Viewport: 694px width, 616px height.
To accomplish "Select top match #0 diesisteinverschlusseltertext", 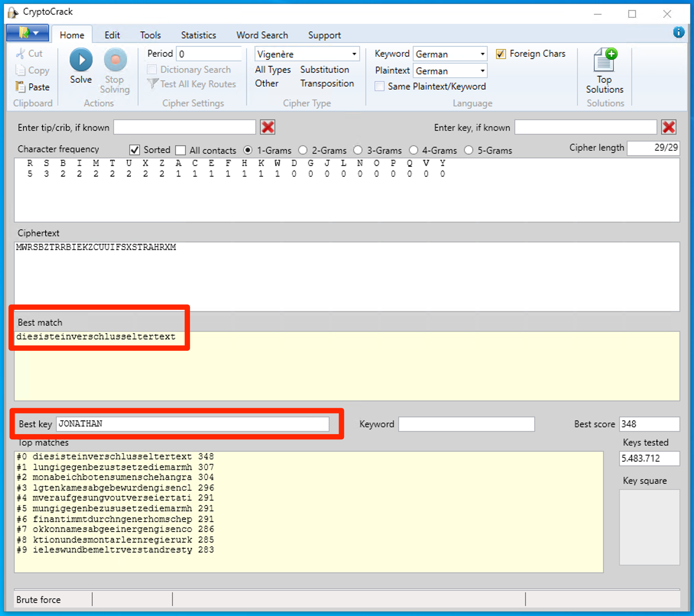I will pos(115,457).
